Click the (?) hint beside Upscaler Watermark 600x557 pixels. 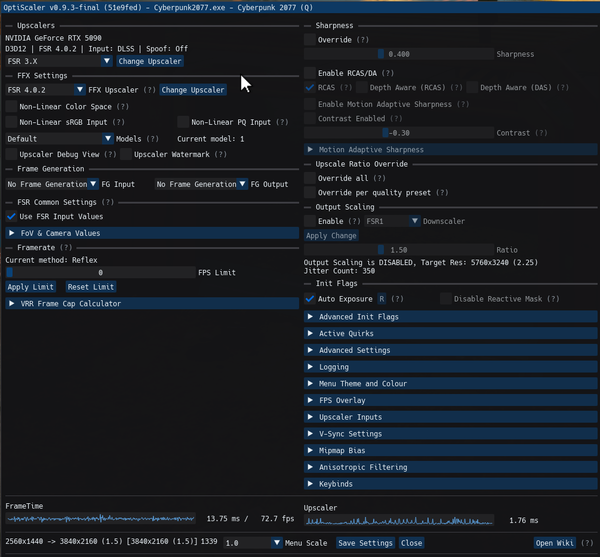[x=220, y=155]
